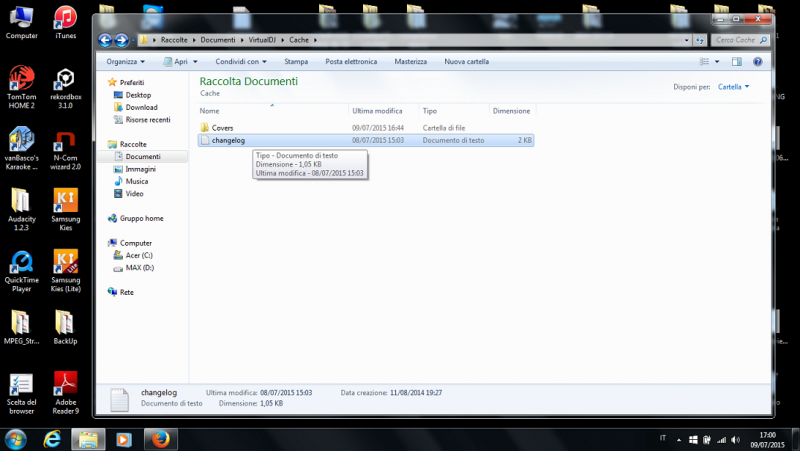Image resolution: width=800 pixels, height=451 pixels.
Task: Click Raccolte in the breadcrumb path
Action: pos(174,40)
